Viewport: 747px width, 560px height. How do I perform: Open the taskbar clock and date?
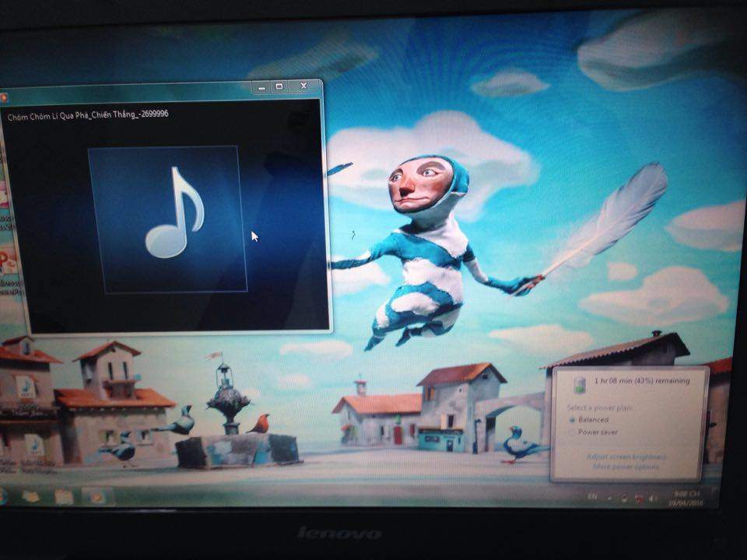point(686,498)
